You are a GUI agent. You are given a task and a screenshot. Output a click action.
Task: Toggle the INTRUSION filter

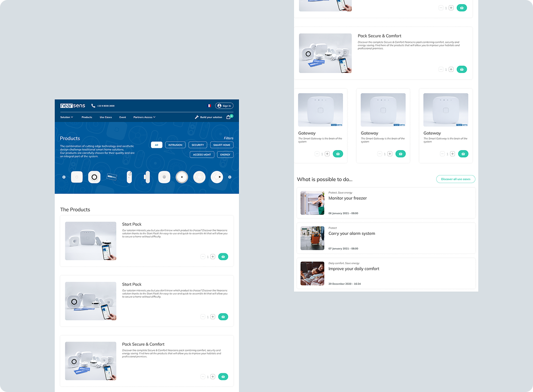click(175, 145)
